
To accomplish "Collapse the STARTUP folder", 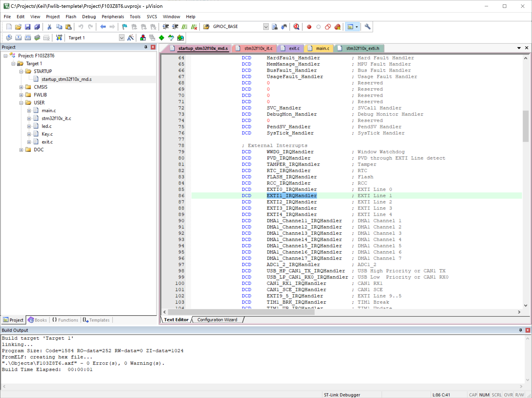I will [x=21, y=71].
